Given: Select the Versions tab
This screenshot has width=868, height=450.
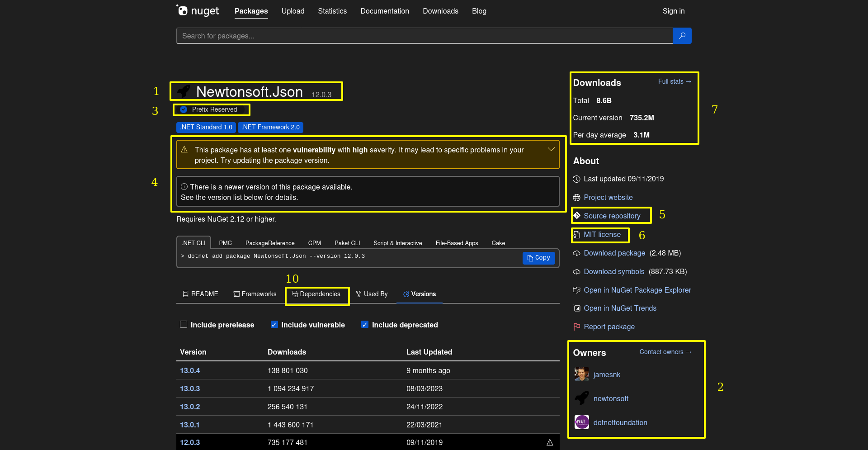Looking at the screenshot, I should 420,294.
